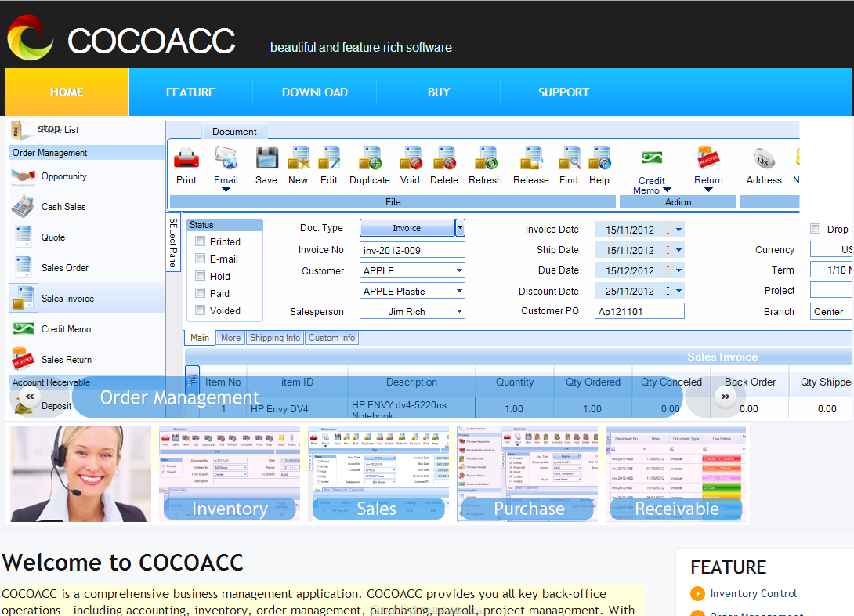Click the previous slide arrow button
The image size is (854, 616).
point(30,397)
